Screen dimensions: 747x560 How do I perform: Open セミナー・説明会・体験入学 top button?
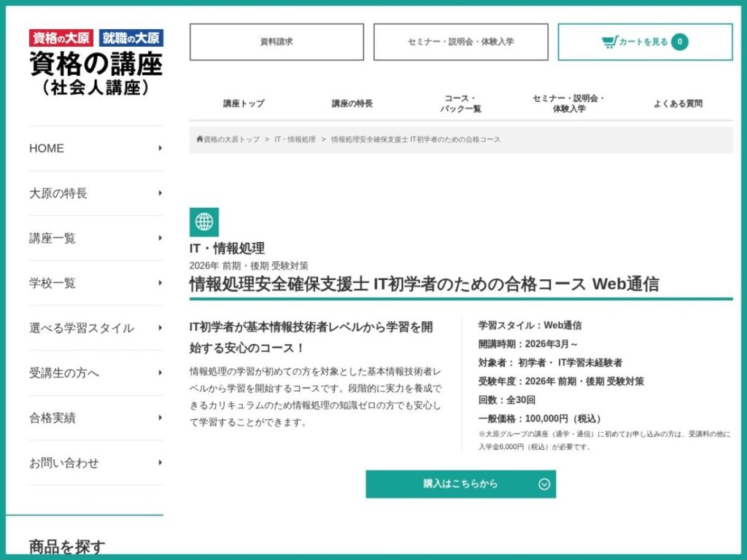[x=461, y=42]
